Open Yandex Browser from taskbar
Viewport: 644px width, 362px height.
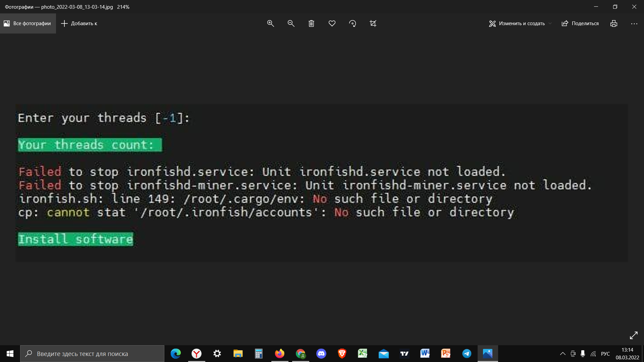[197, 354]
